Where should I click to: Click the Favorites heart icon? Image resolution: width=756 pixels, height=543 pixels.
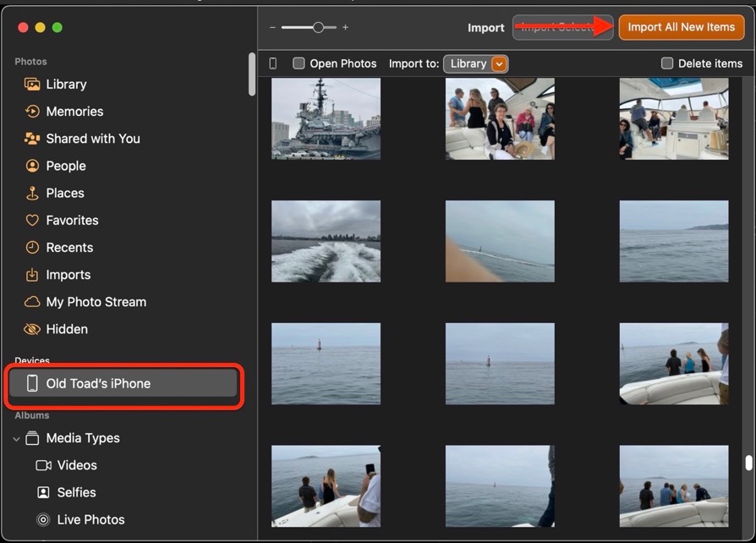tap(32, 221)
